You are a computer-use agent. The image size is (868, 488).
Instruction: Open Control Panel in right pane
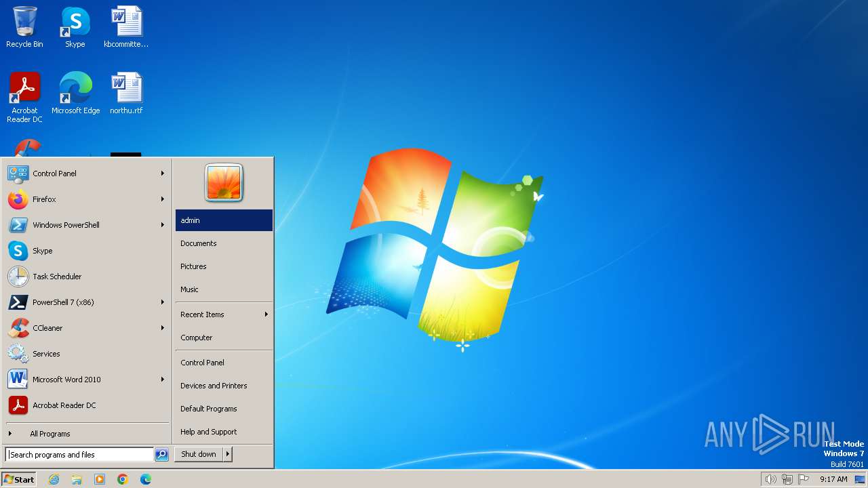pyautogui.click(x=224, y=363)
